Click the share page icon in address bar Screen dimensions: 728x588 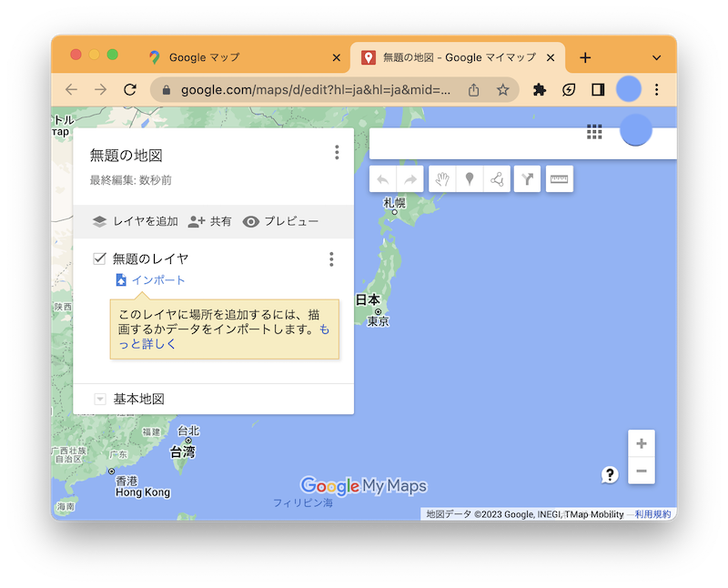click(x=473, y=89)
